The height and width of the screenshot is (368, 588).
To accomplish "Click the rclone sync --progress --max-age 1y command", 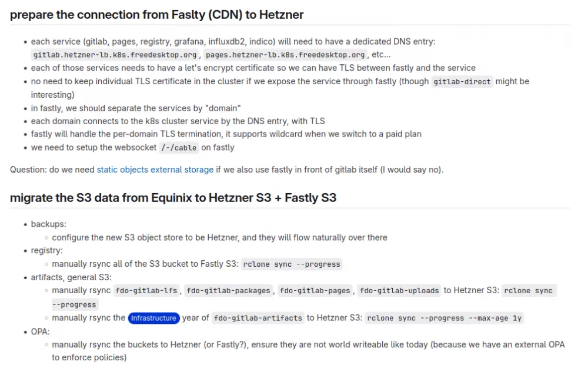I will (445, 318).
